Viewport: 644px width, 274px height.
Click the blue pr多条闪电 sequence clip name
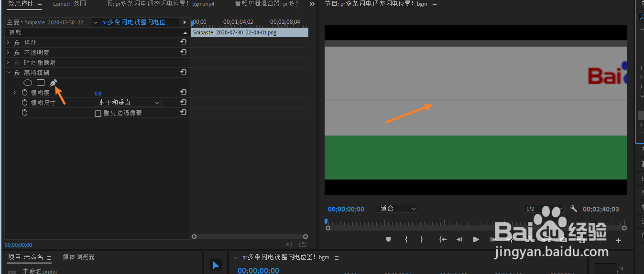(x=135, y=22)
